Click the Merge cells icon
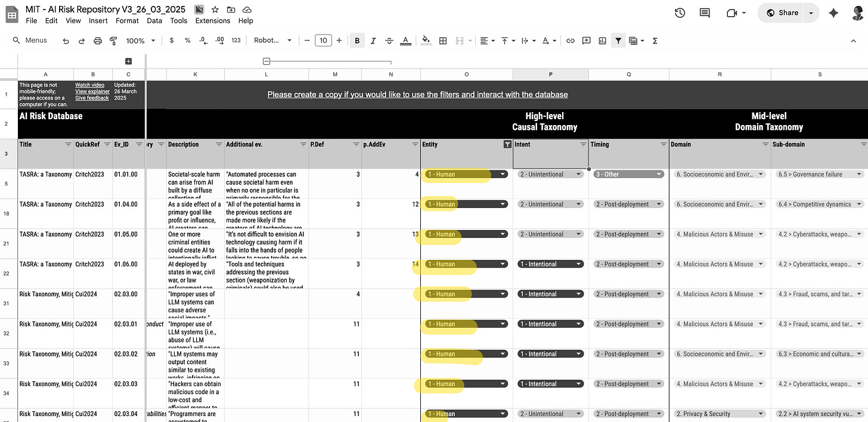 [x=460, y=41]
